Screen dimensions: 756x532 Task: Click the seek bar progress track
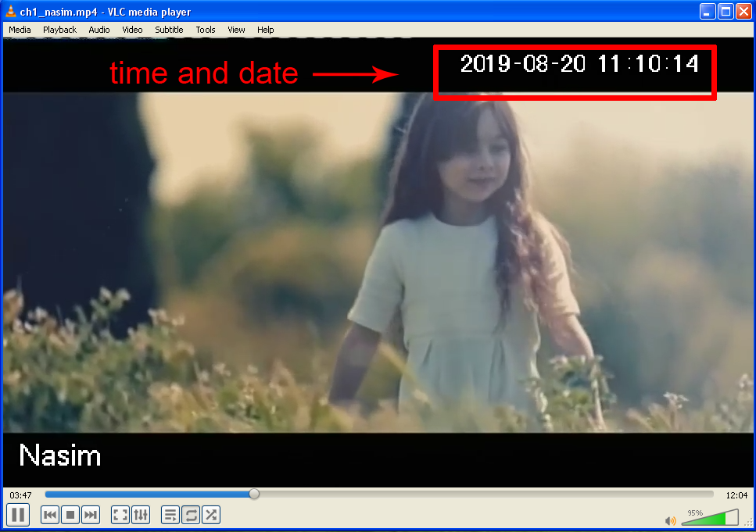coord(379,494)
